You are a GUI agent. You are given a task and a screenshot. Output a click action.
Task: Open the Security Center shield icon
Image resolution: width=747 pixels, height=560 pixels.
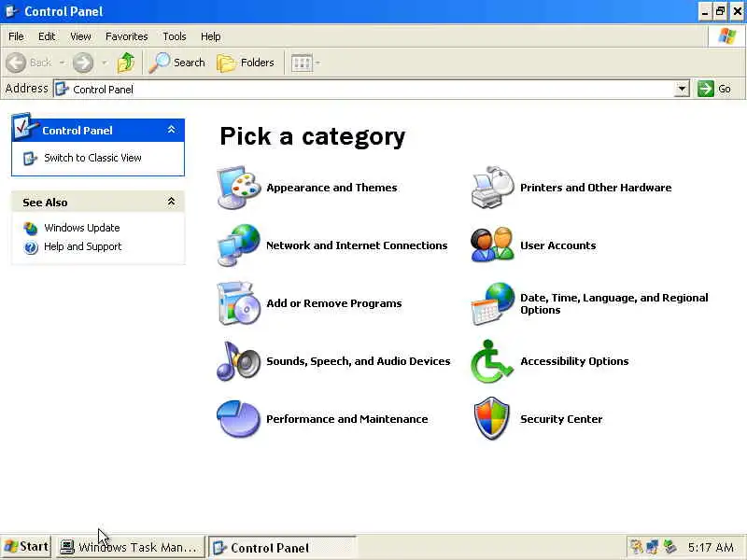[x=493, y=419]
